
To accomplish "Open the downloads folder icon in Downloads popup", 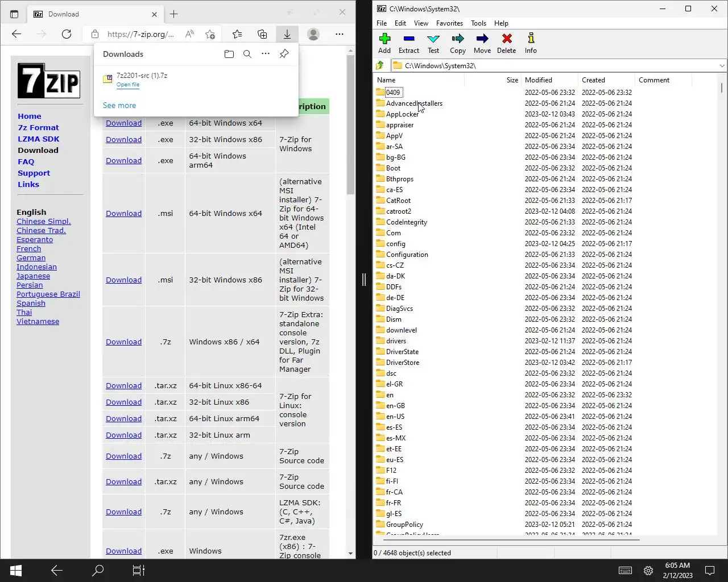I will [229, 54].
